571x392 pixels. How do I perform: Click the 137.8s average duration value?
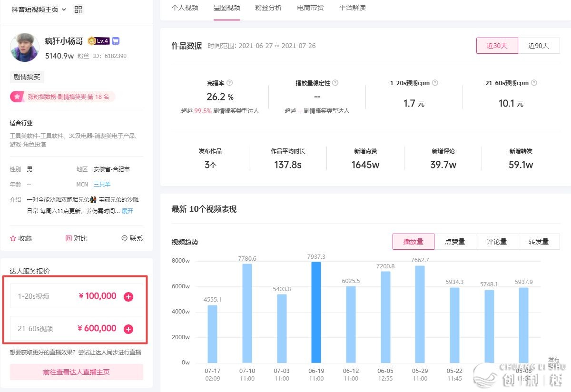click(x=288, y=165)
